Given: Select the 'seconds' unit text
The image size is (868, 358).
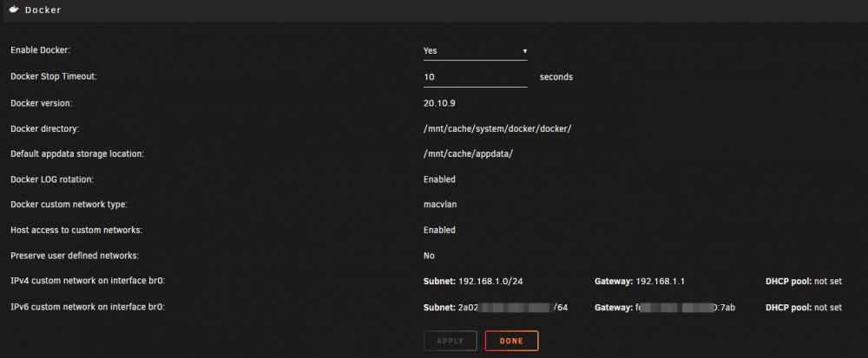Looking at the screenshot, I should pyautogui.click(x=556, y=77).
